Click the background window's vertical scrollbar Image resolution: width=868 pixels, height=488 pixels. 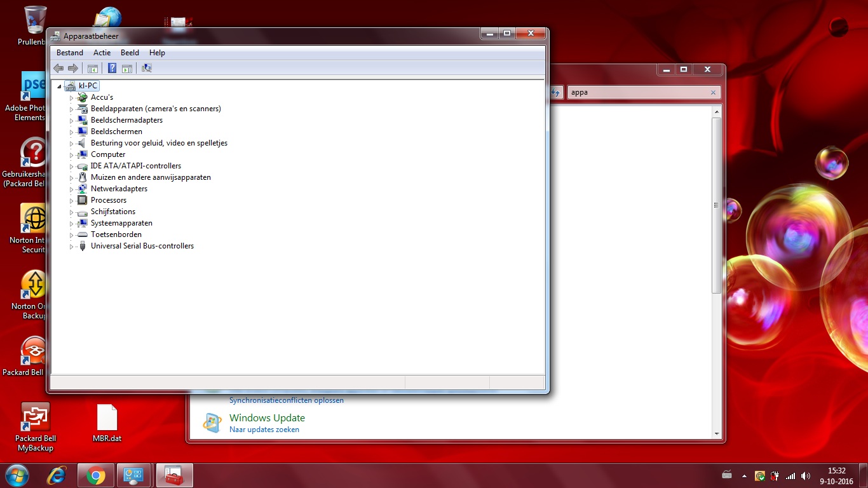[716, 206]
